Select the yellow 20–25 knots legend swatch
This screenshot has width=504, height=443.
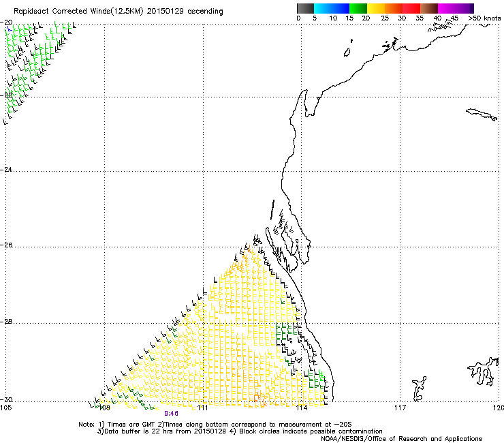click(376, 8)
